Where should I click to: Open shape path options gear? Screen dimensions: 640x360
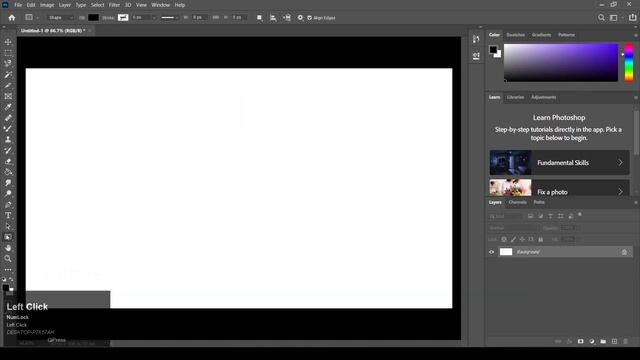click(x=300, y=18)
